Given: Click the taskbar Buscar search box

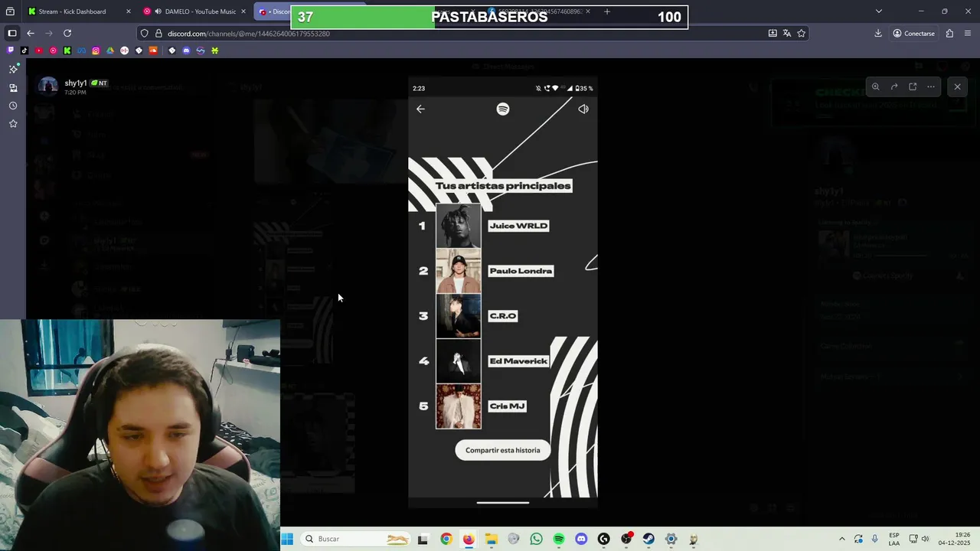Looking at the screenshot, I should tap(355, 539).
